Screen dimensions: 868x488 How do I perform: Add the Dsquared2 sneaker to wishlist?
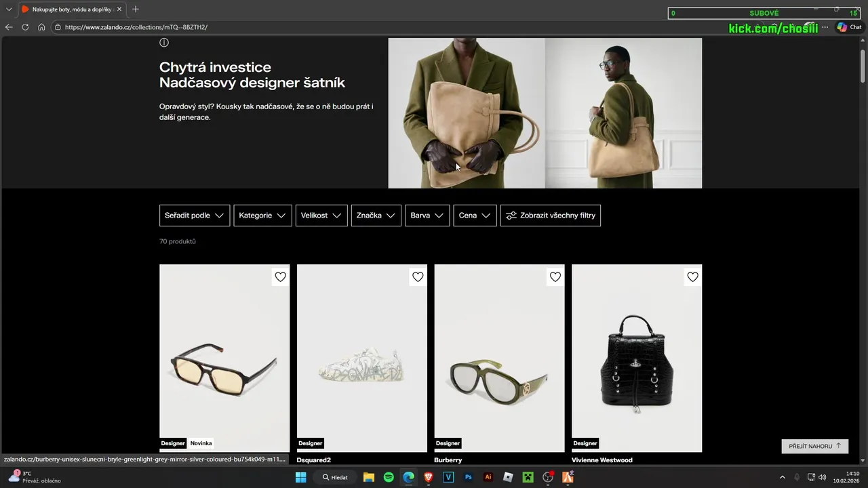point(418,277)
